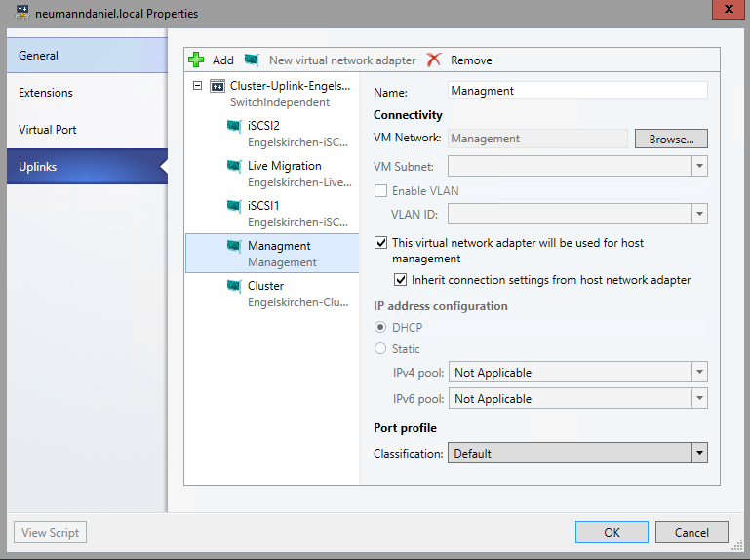The image size is (750, 560).
Task: Select the iSCSI2 adapter icon
Action: [x=234, y=126]
